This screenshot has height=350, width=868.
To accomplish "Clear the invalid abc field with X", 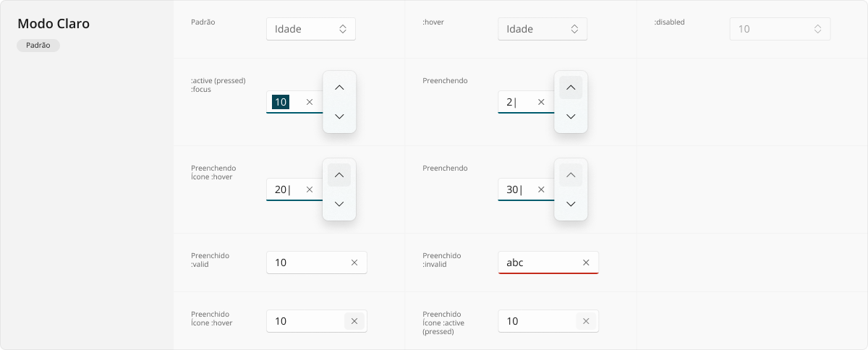I will 586,262.
